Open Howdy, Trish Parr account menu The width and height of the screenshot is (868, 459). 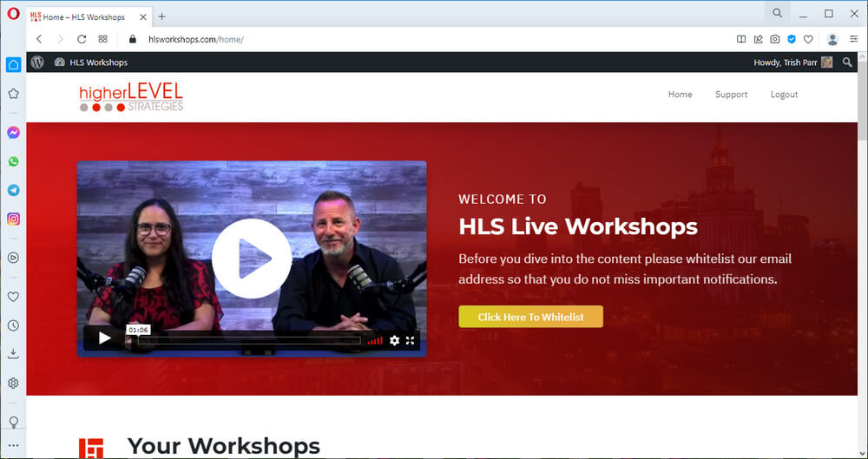point(793,62)
